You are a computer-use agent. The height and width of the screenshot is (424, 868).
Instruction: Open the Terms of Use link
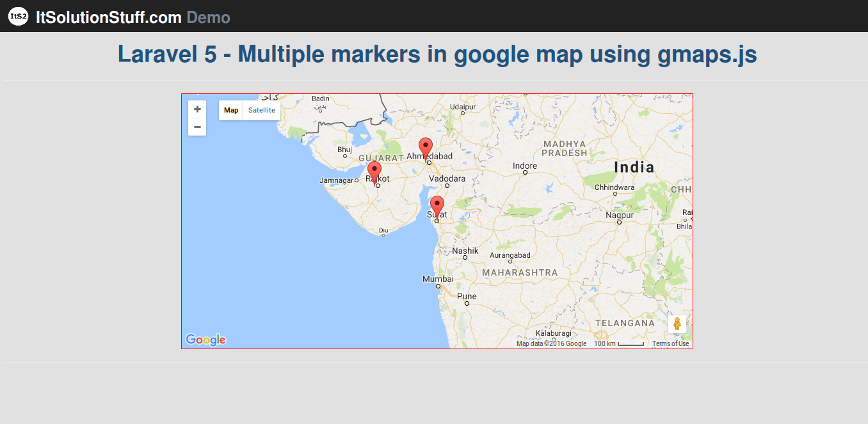pos(671,344)
